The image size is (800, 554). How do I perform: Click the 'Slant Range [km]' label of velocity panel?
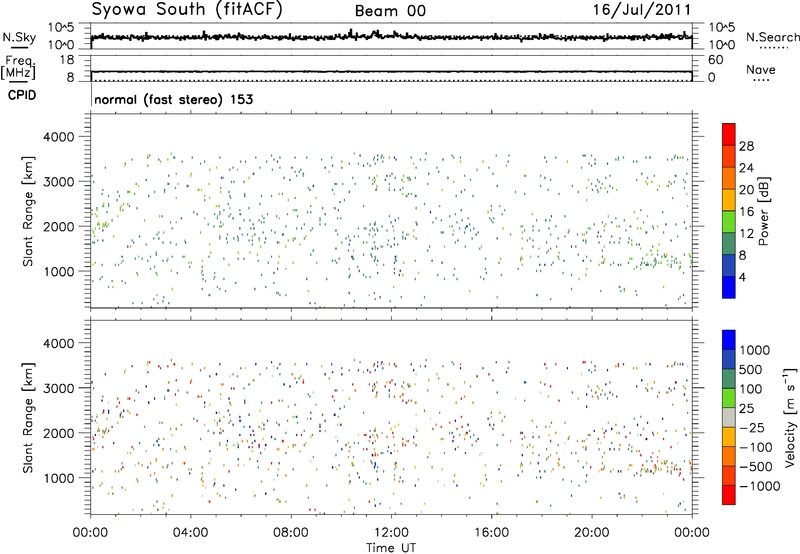coord(28,418)
